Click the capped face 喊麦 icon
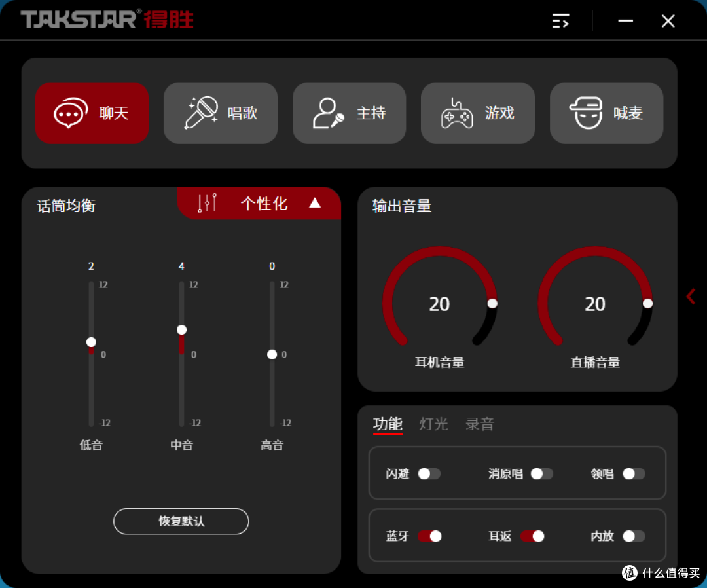Screen dimensions: 707x588 pyautogui.click(x=586, y=113)
